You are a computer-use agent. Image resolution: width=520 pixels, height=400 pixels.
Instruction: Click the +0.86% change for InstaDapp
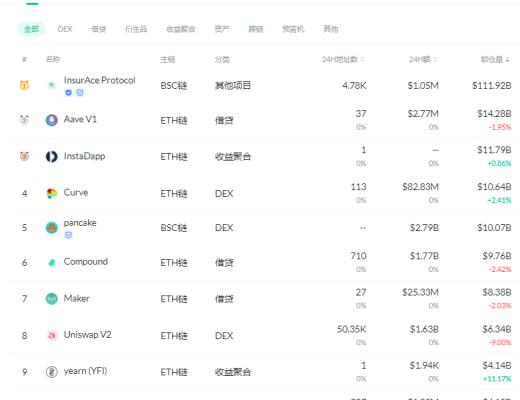point(499,163)
